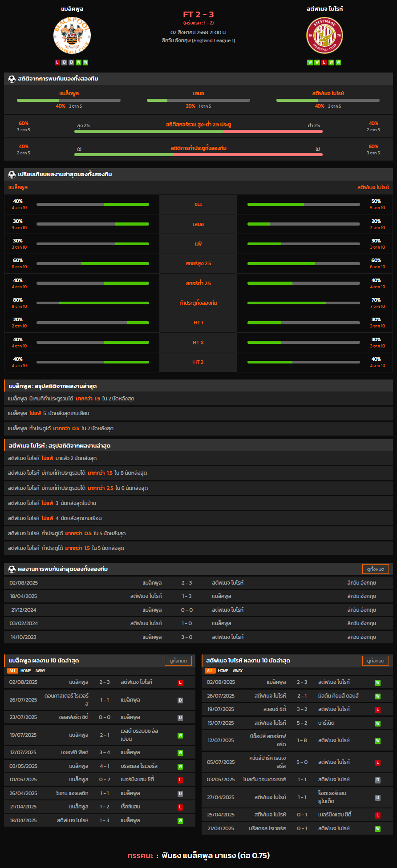The image size is (397, 868).
Task: Click Blackpool 80% both-teams-score value
Action: [18, 300]
